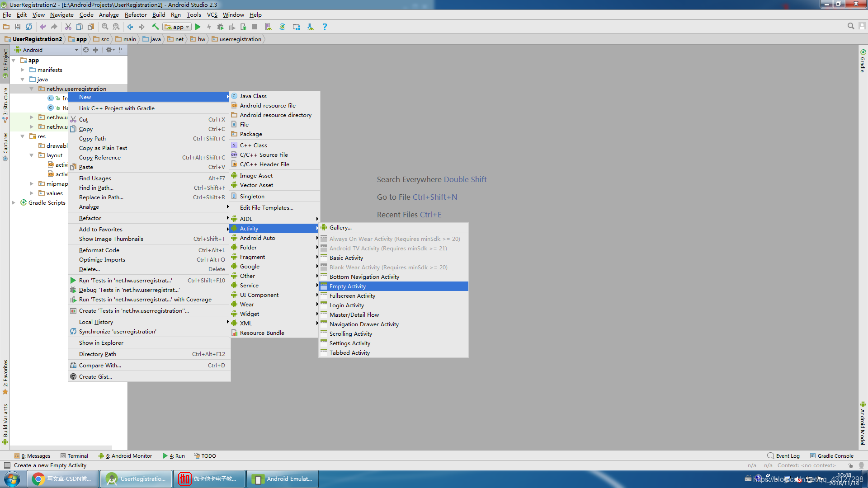The width and height of the screenshot is (868, 488).
Task: Click the Replace toolbar icon
Action: coord(116,27)
